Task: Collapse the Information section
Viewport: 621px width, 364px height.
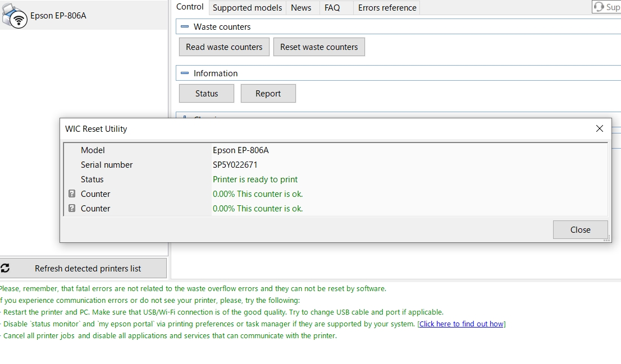Action: pos(185,73)
